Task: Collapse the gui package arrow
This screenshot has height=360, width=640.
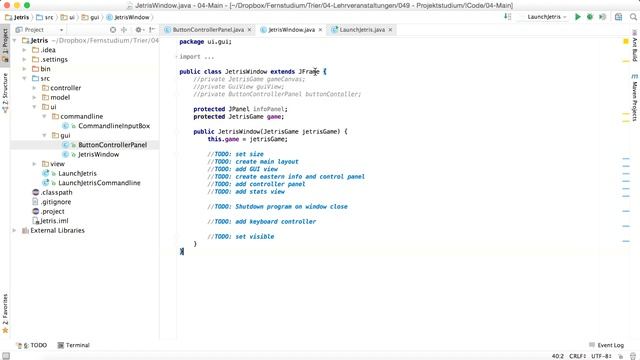Action: [x=44, y=136]
